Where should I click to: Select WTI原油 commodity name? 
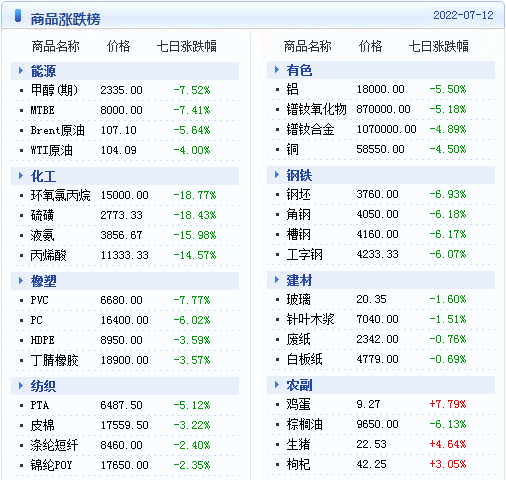tap(51, 150)
